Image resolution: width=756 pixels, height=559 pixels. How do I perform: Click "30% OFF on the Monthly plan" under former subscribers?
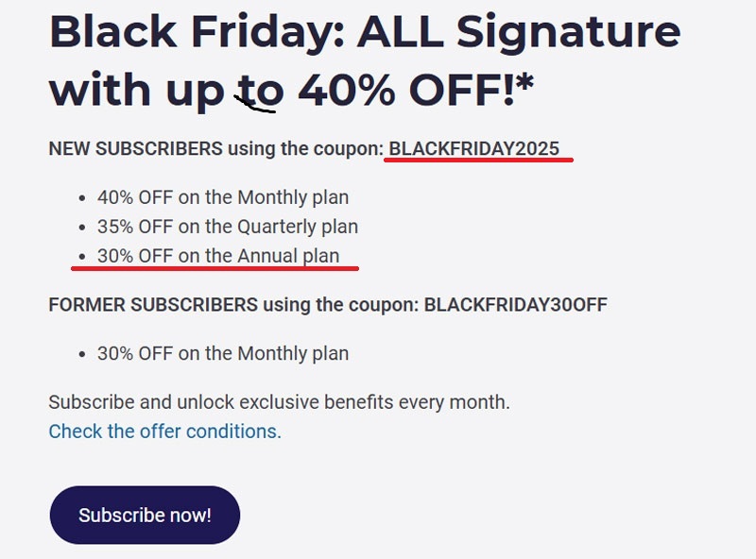223,354
